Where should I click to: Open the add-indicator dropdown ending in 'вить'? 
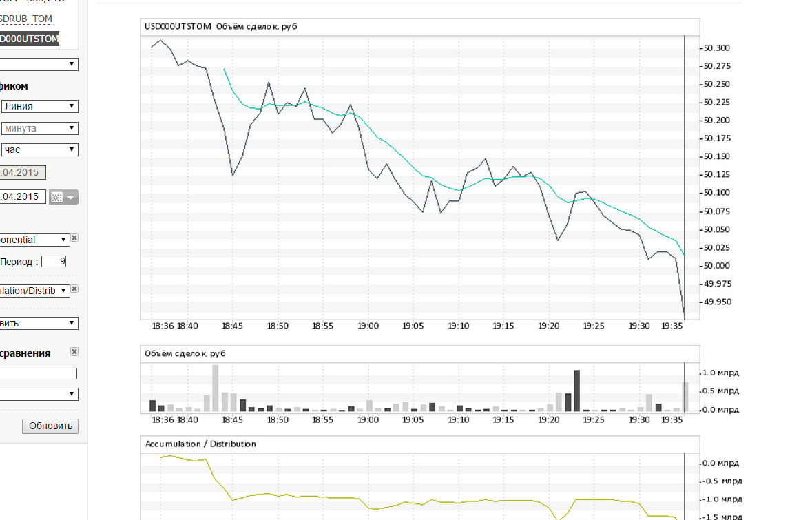39,323
